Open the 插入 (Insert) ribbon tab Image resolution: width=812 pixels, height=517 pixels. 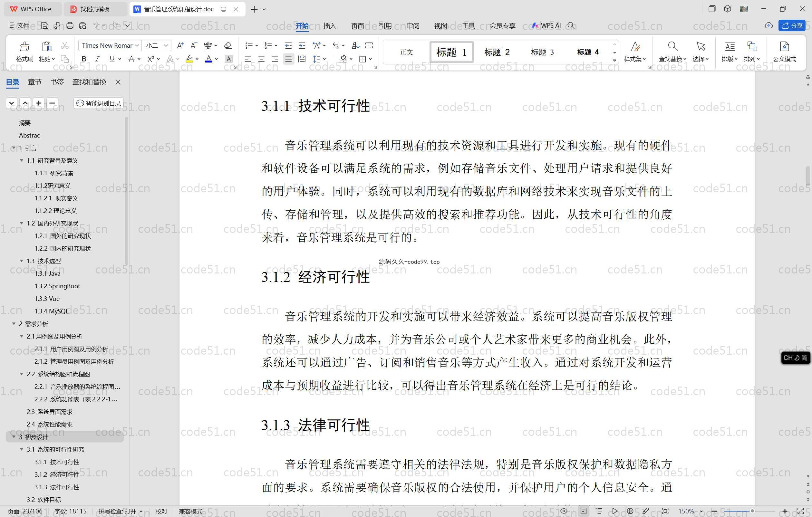(x=330, y=26)
